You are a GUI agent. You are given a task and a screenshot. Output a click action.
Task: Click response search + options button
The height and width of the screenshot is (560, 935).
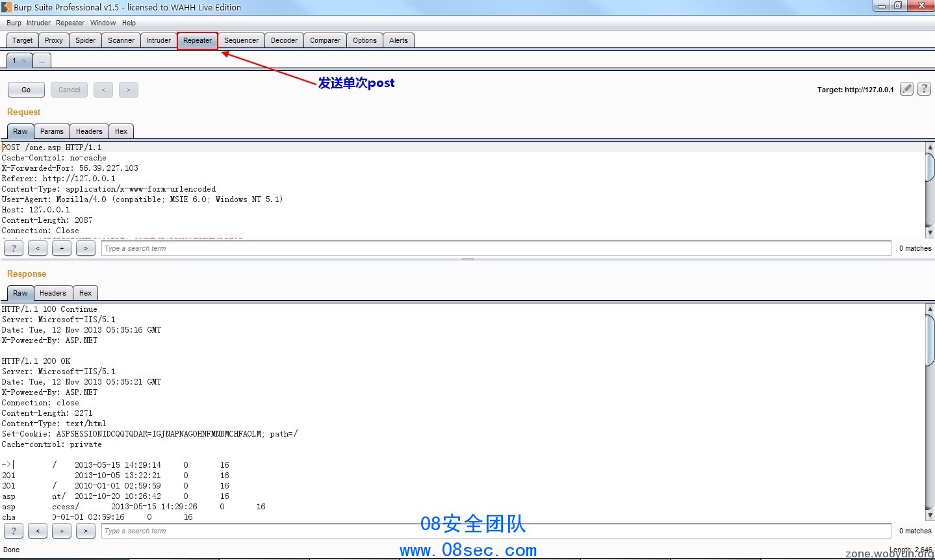[62, 531]
